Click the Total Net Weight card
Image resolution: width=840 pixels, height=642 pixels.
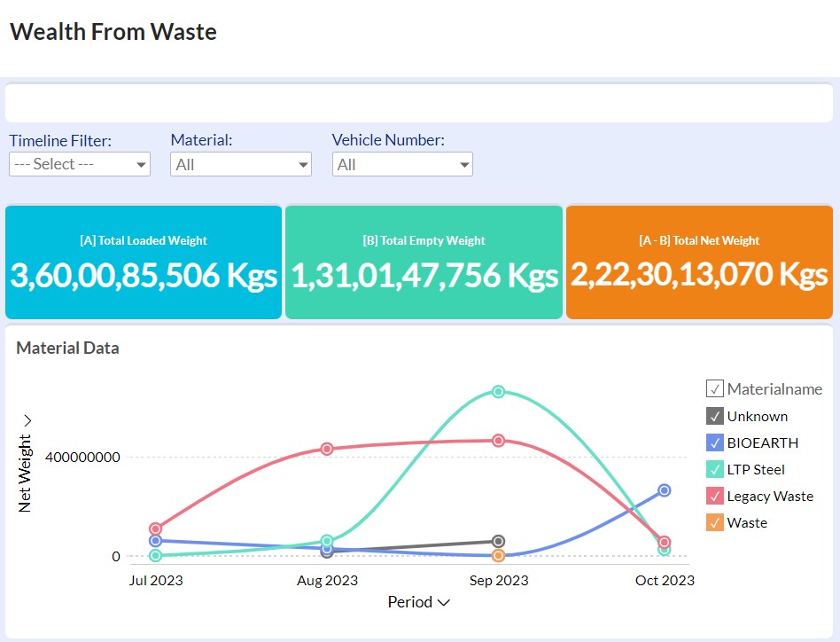699,262
